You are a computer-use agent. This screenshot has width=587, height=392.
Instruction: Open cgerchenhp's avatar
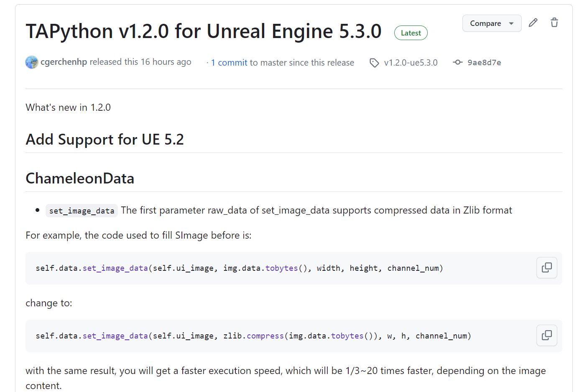click(32, 62)
